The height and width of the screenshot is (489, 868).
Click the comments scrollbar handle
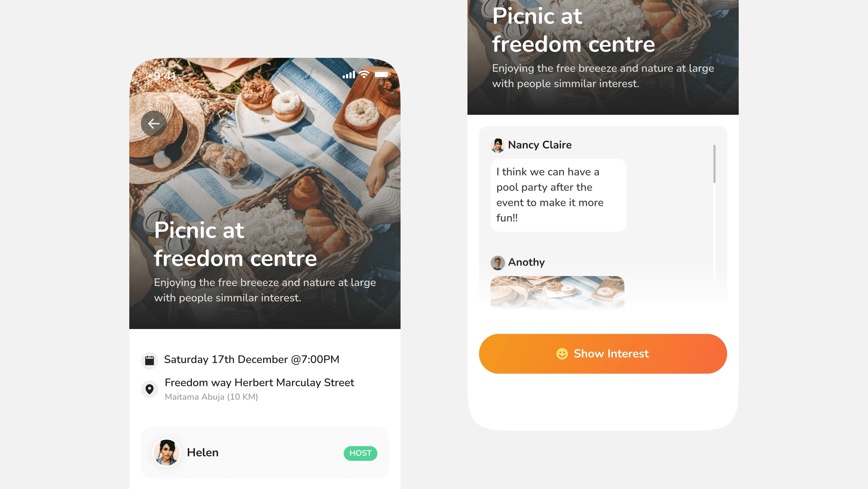[714, 164]
